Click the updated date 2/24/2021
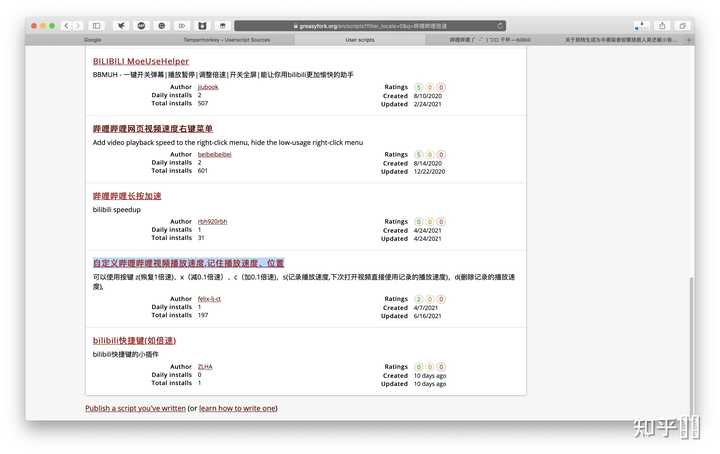 point(428,104)
